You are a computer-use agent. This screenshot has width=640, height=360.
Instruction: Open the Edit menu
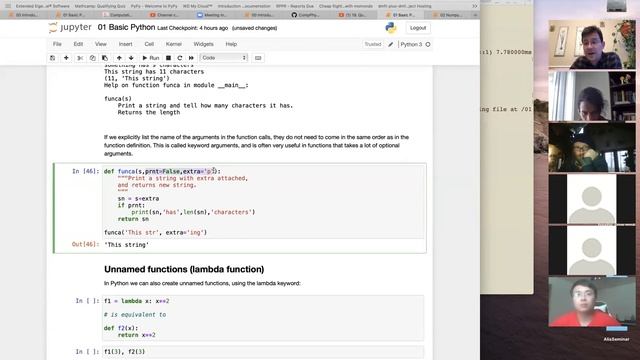tap(78, 44)
